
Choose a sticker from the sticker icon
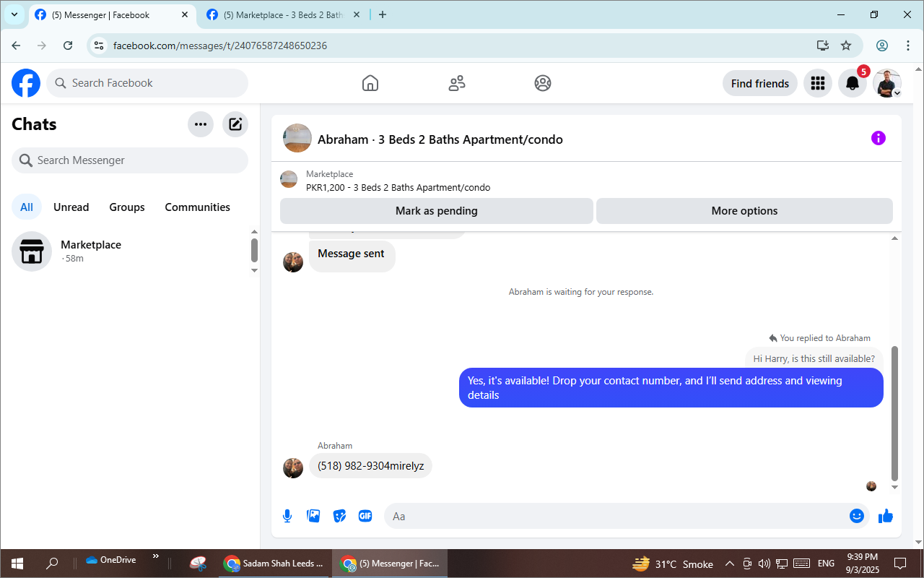pos(339,516)
